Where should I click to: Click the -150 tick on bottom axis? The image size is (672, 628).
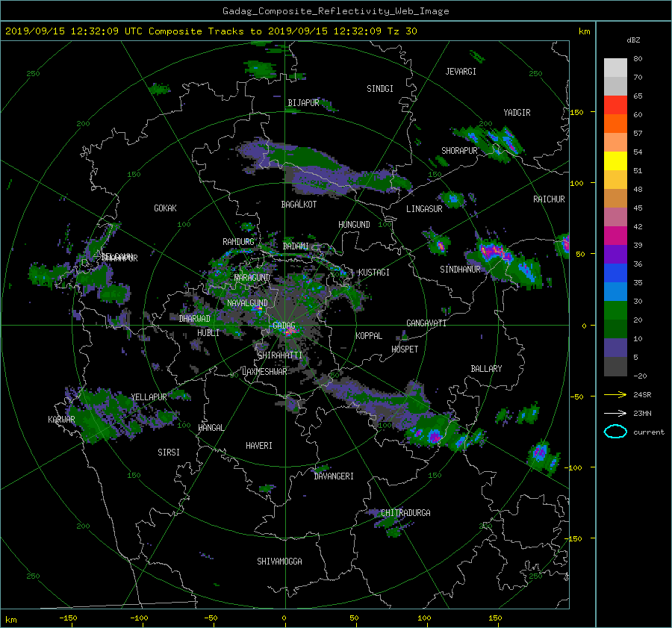tap(68, 618)
